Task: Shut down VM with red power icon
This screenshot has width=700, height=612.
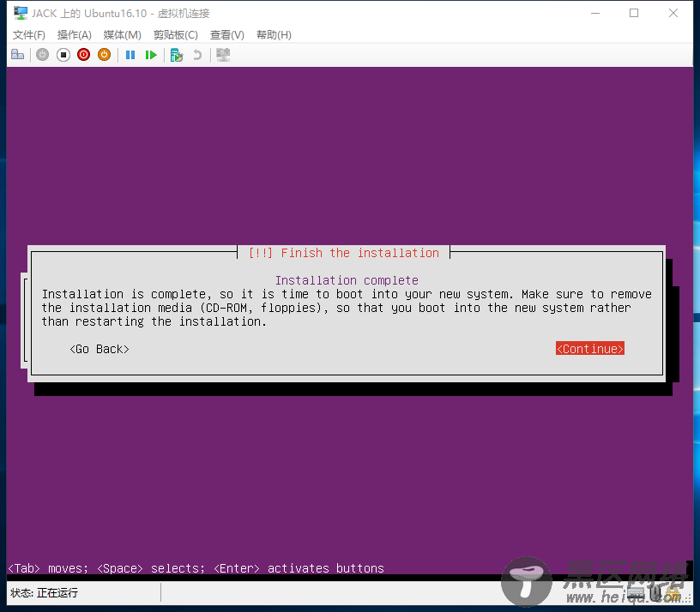Action: [x=83, y=55]
